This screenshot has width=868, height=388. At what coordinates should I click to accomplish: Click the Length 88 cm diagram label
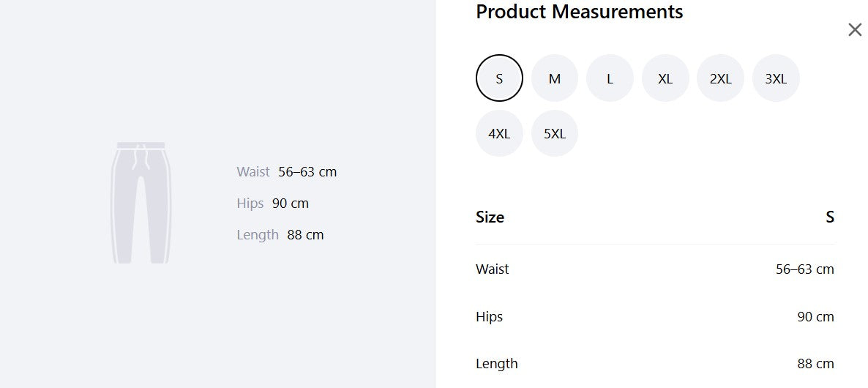point(280,235)
